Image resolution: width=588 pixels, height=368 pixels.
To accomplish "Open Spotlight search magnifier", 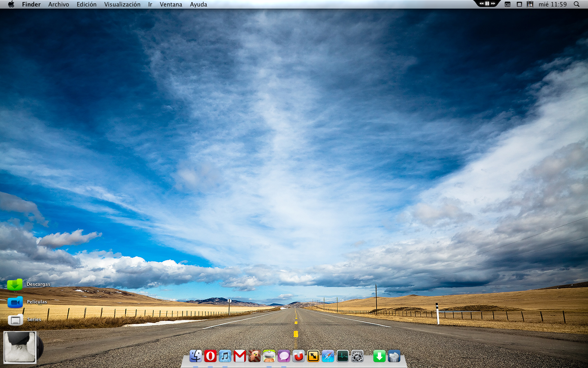I will [577, 4].
